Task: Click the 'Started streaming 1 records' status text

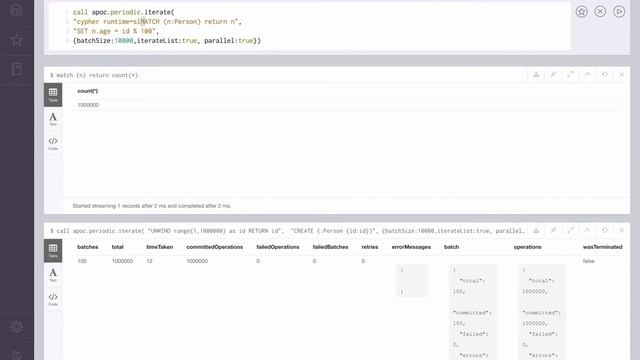Action: click(152, 206)
